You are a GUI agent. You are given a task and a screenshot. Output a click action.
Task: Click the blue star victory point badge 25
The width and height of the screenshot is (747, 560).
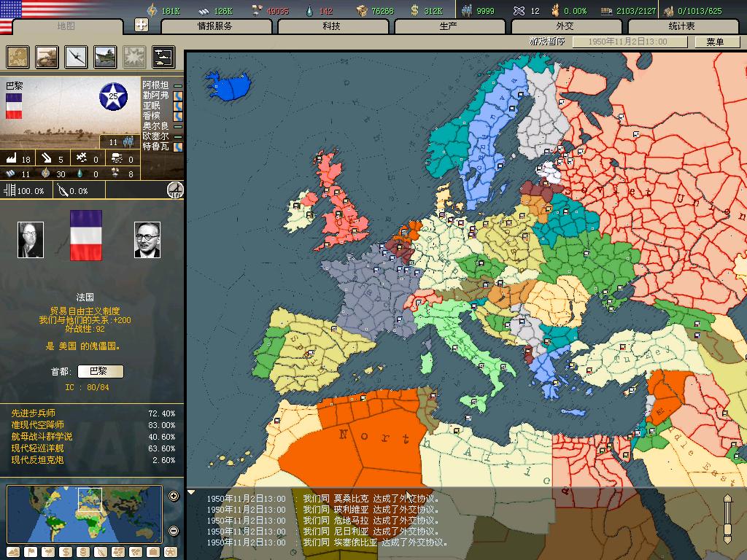click(113, 96)
